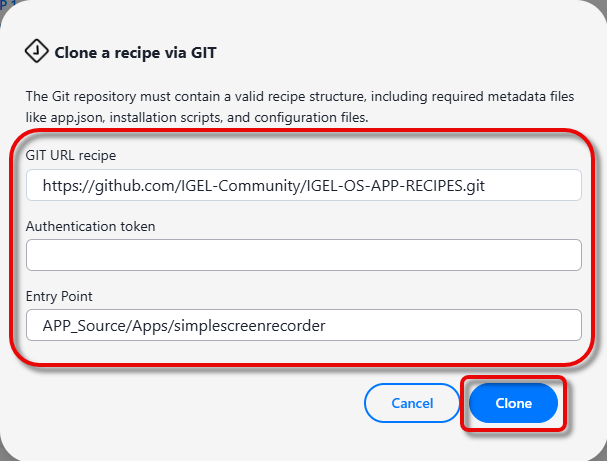607x461 pixels.
Task: Click the 'Authentication token' field label
Action: click(x=91, y=226)
